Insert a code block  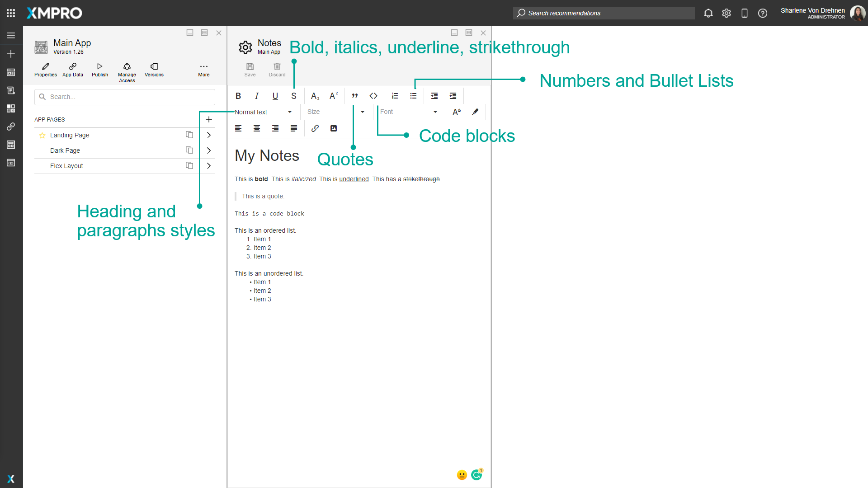pos(373,96)
